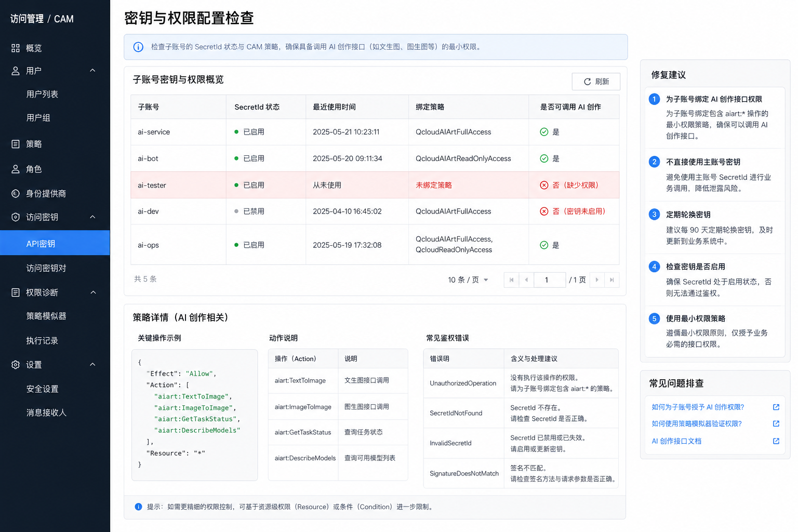Viewport: 798px width, 532px height.
Task: Open link 如何使用策略模拟器验证权限?
Action: click(x=697, y=424)
